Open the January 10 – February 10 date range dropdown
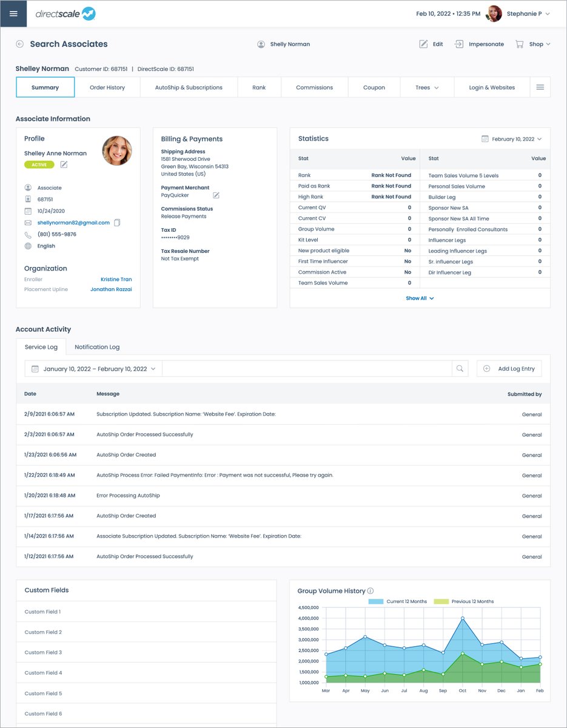 pyautogui.click(x=93, y=369)
